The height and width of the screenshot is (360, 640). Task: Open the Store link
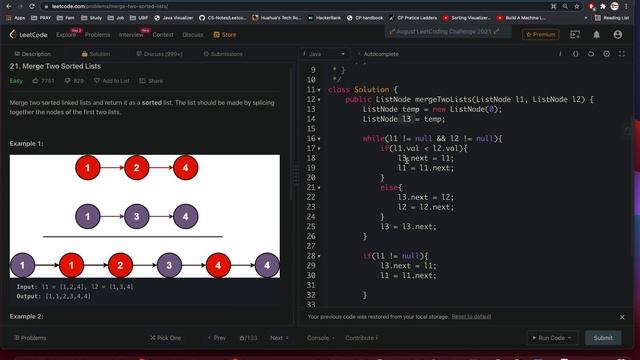click(225, 35)
